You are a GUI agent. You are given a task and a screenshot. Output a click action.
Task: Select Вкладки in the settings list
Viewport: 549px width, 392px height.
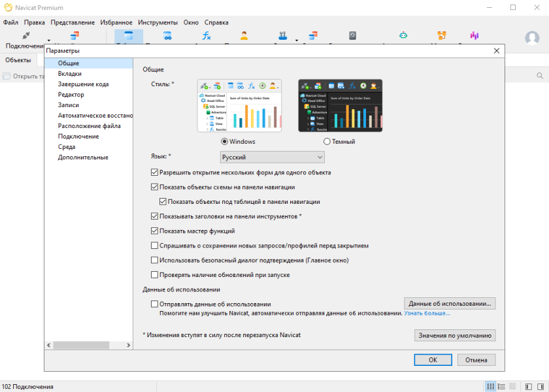pyautogui.click(x=89, y=73)
